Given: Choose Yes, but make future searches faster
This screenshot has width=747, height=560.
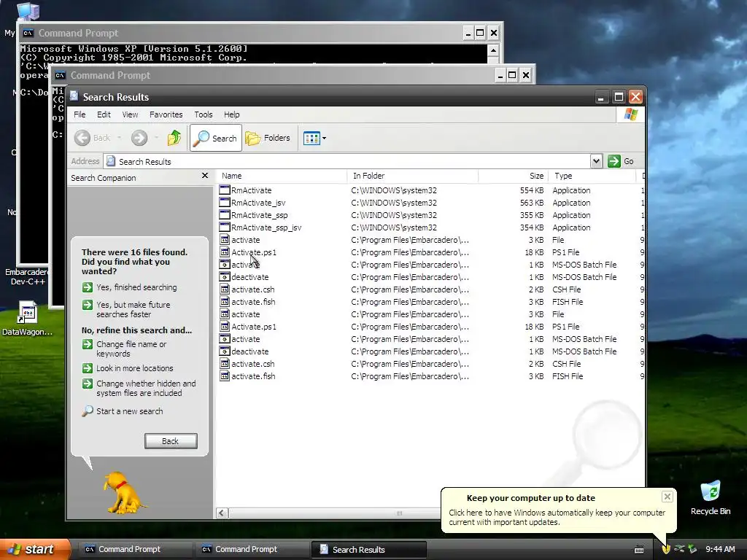Looking at the screenshot, I should (127, 309).
